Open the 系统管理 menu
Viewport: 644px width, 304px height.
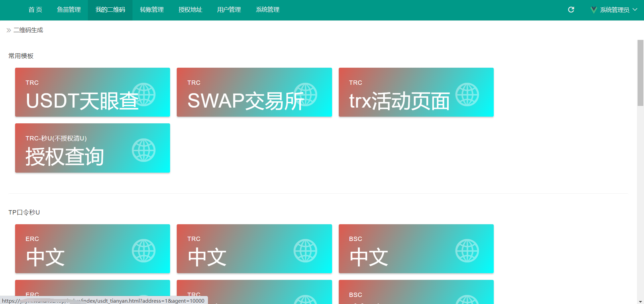(268, 10)
